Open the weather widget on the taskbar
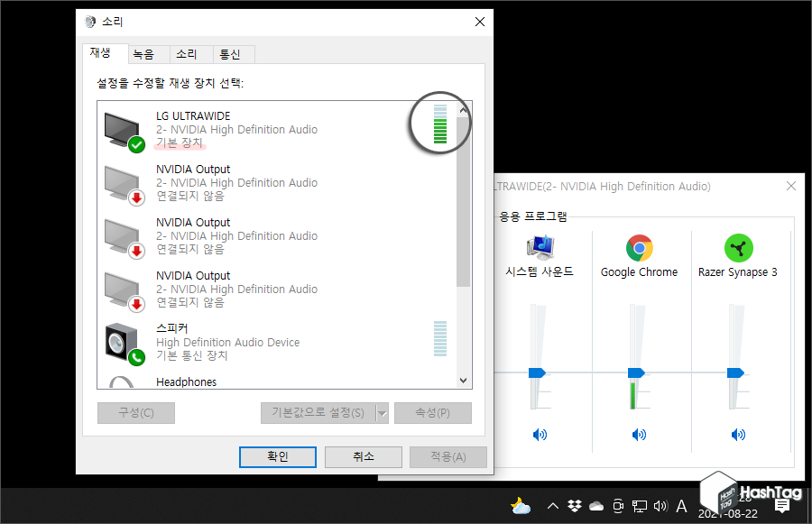The image size is (812, 524). pos(521,506)
